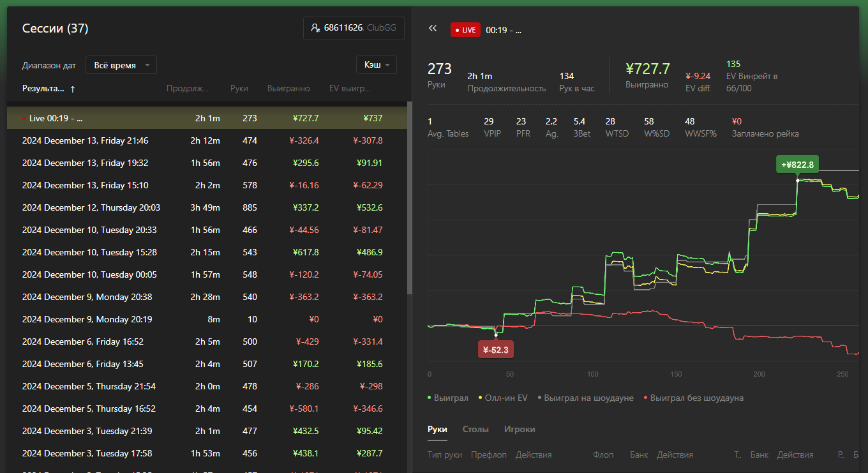Click the VPIP stat value 29
The image size is (868, 473).
(489, 121)
